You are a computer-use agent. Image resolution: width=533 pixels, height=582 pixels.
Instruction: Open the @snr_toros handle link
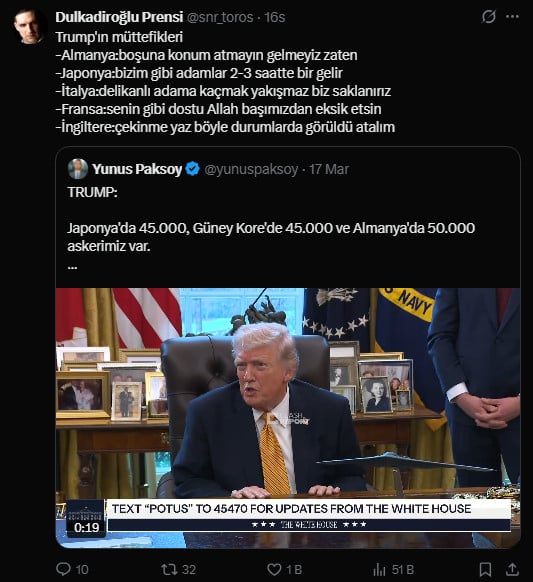(x=220, y=17)
